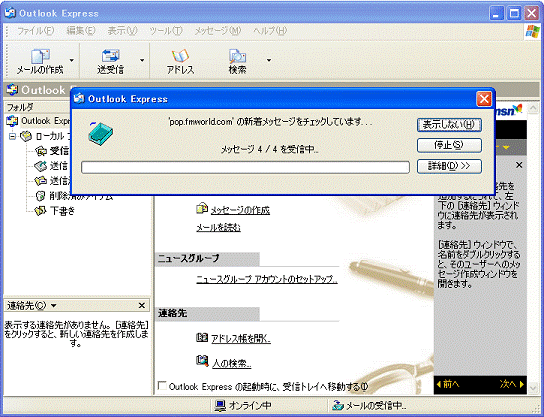Close the Outlook Express progress dialog
544x417 pixels.
coord(484,99)
